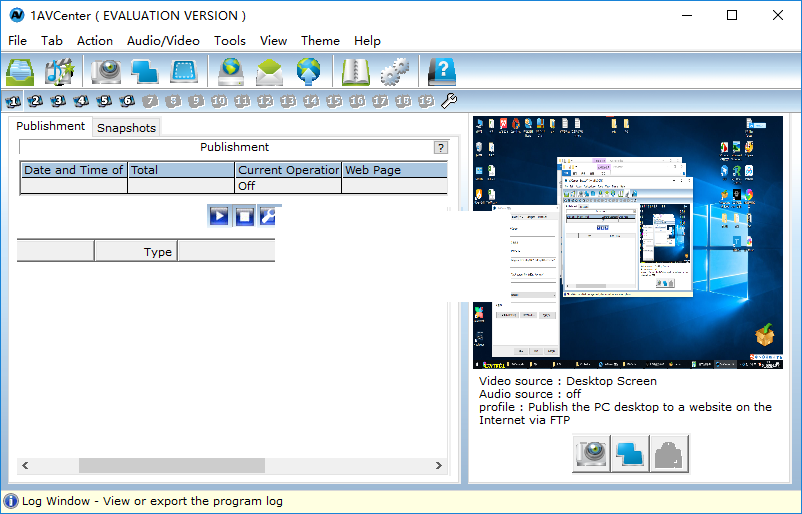Click the greyed lock button below preview
802x514 pixels.
tap(670, 454)
